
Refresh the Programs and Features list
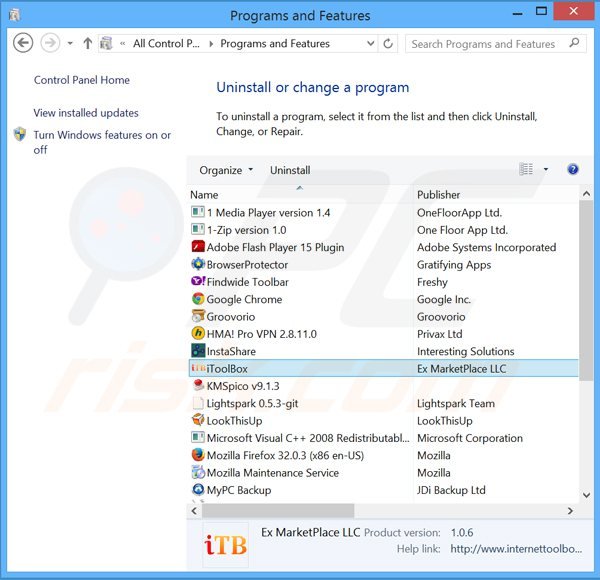(x=388, y=43)
